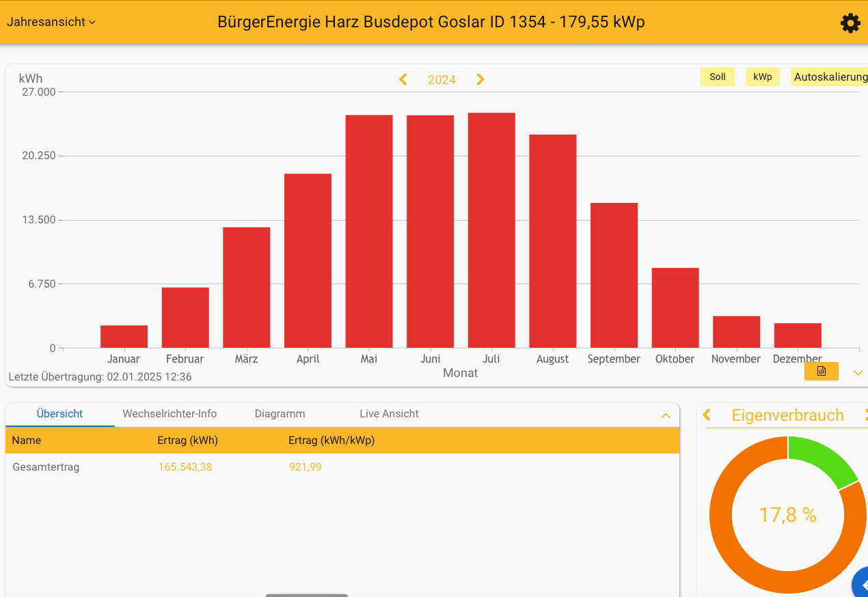Open the Diagramm tab
868x597 pixels.
280,414
